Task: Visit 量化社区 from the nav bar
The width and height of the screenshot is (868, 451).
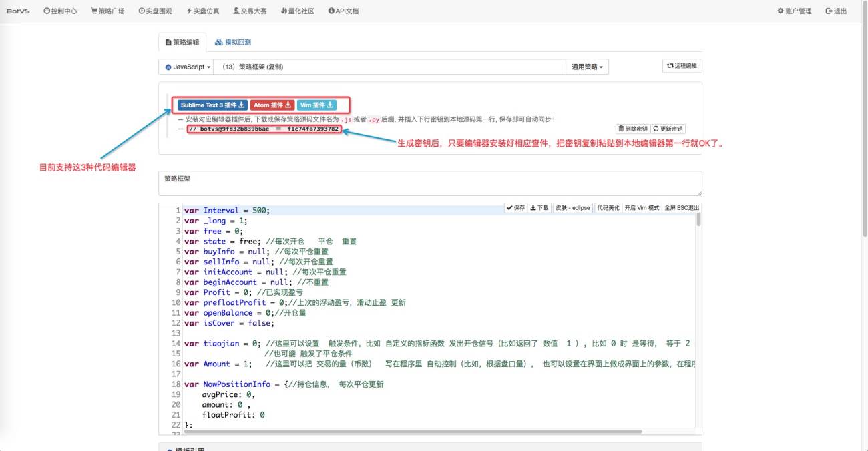Action: [298, 11]
